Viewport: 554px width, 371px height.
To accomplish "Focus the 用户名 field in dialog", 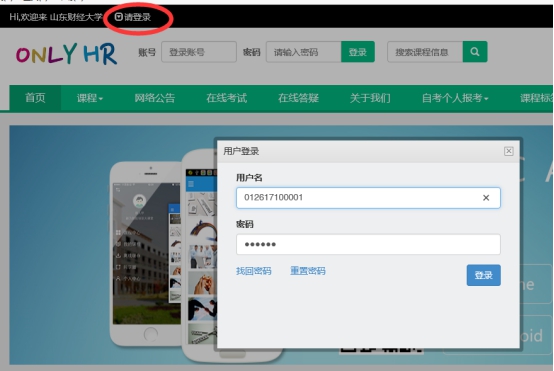I will [x=368, y=198].
